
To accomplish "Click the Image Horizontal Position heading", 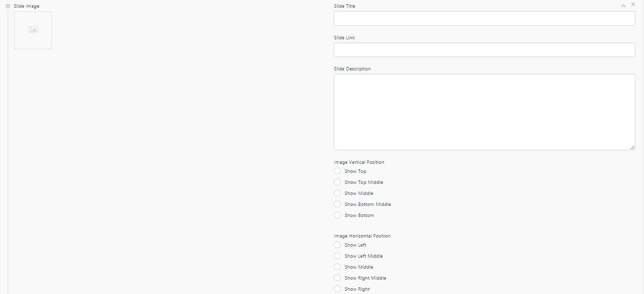I will pyautogui.click(x=362, y=236).
